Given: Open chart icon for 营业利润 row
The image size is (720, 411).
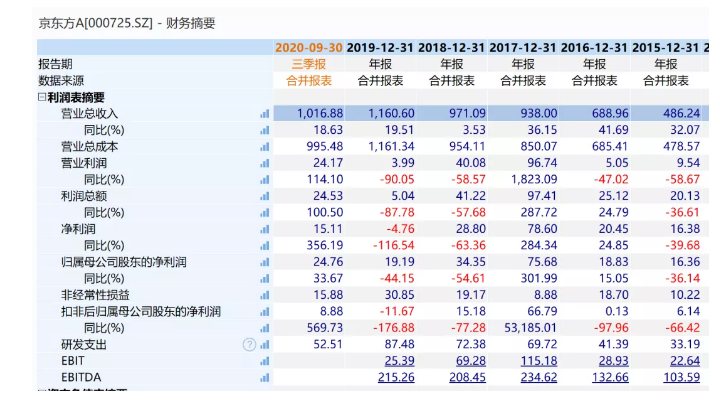Looking at the screenshot, I should (264, 163).
